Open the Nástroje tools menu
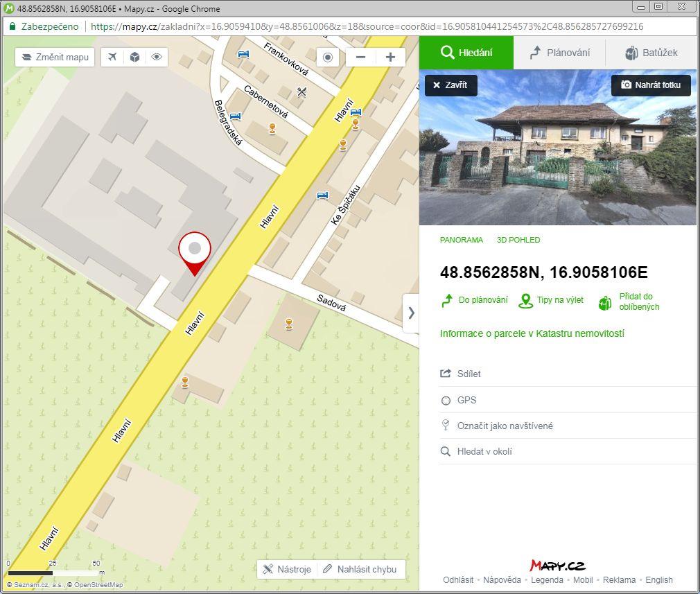This screenshot has width=700, height=594. [287, 570]
